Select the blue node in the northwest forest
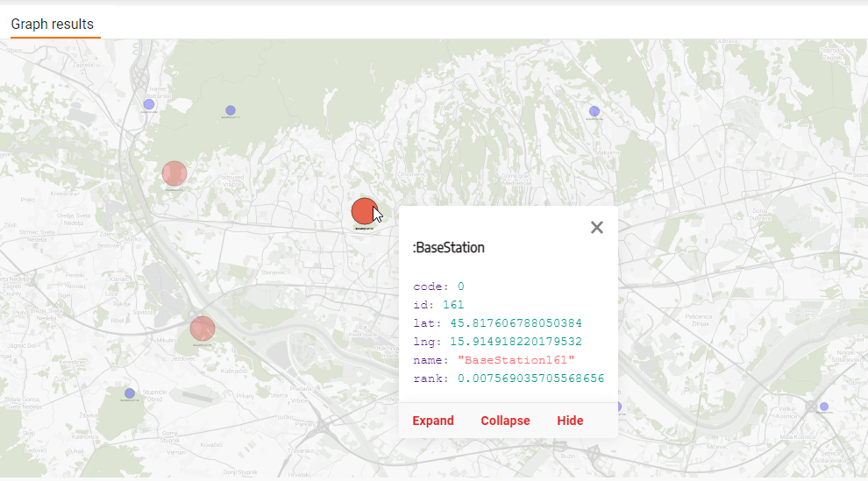Viewport: 868px width, 481px height. pyautogui.click(x=231, y=110)
